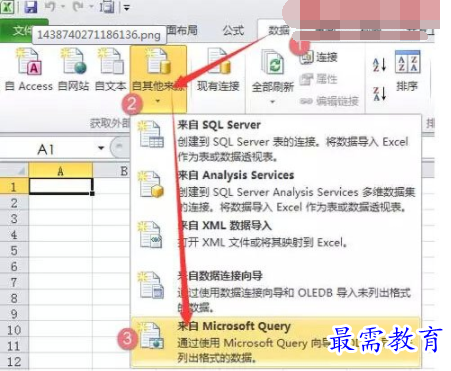Select row 1 header
The width and height of the screenshot is (451, 371).
point(14,187)
